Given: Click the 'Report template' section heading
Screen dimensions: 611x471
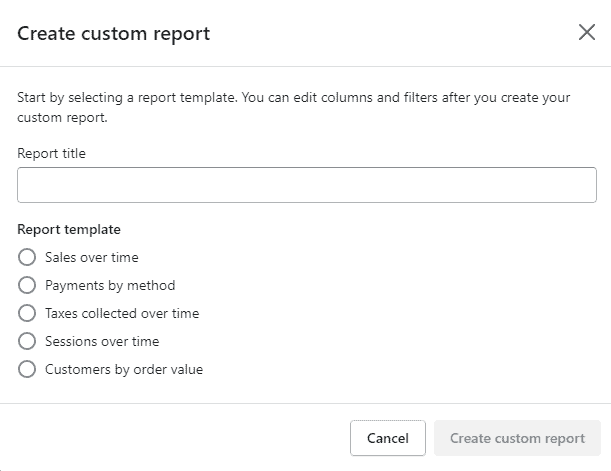Looking at the screenshot, I should [69, 229].
